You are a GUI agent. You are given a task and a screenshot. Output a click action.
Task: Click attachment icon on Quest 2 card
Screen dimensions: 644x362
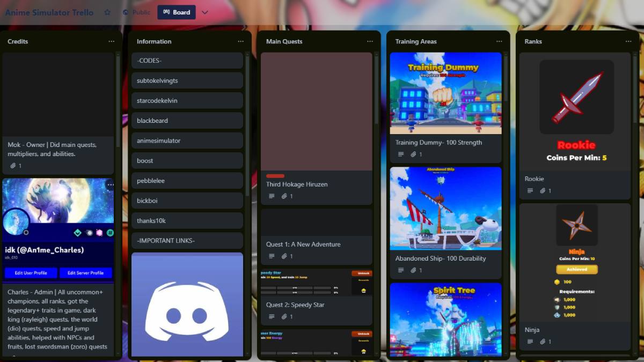click(x=284, y=317)
